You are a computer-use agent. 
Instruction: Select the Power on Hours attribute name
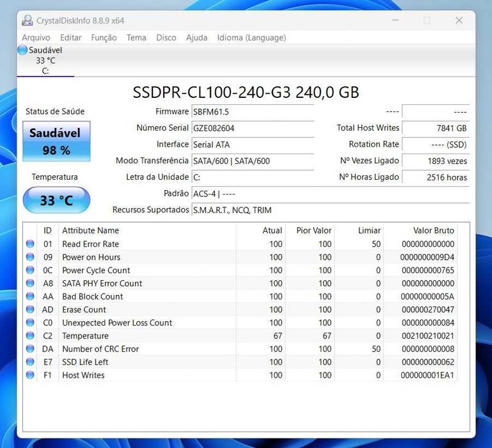point(91,257)
